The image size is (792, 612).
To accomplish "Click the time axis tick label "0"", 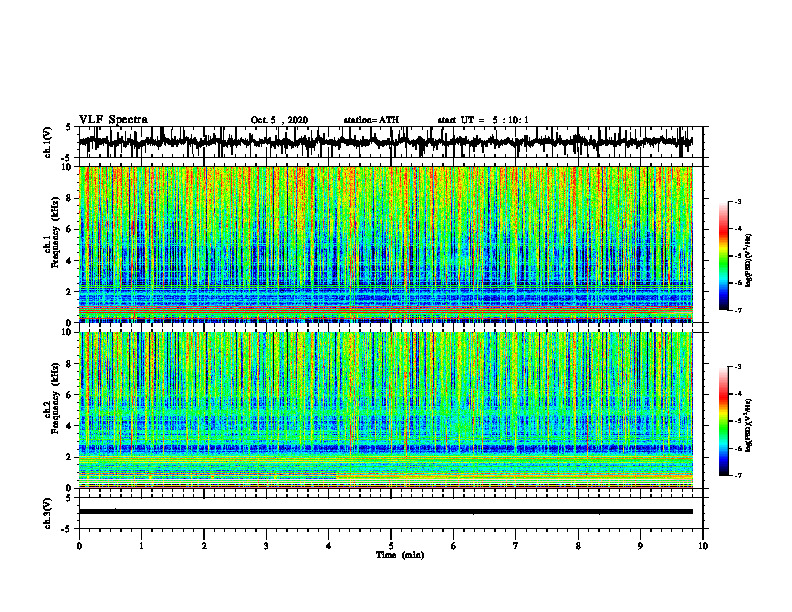I will pos(79,546).
